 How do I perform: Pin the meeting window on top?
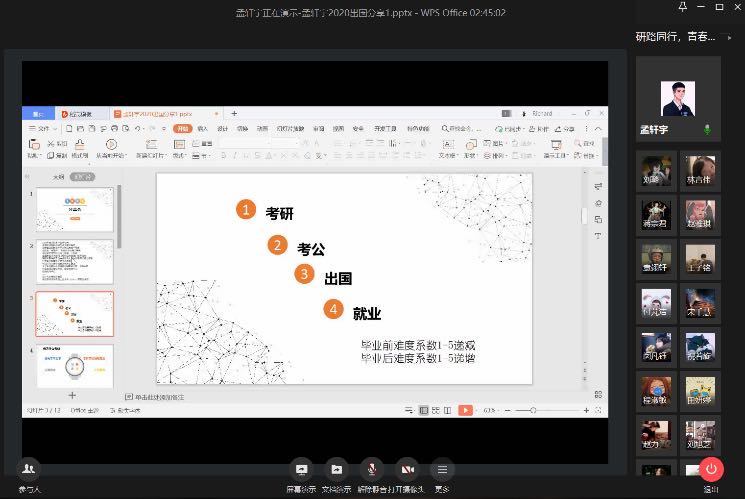[x=682, y=7]
